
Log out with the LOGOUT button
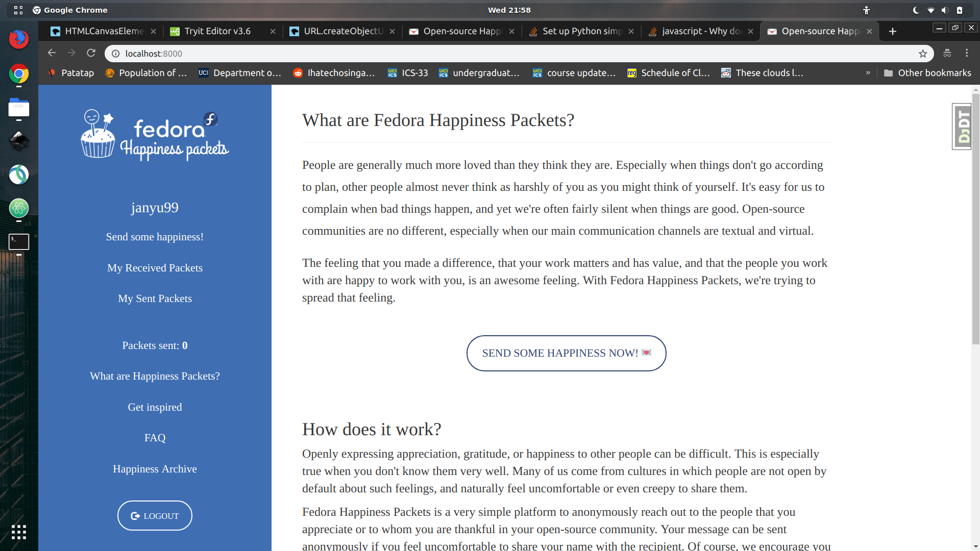click(x=155, y=516)
